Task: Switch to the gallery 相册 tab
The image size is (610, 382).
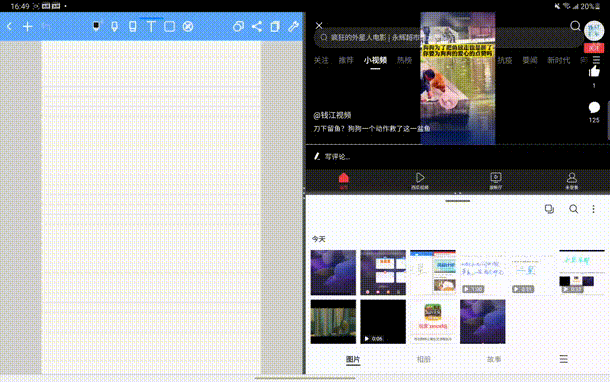Action: (x=423, y=359)
